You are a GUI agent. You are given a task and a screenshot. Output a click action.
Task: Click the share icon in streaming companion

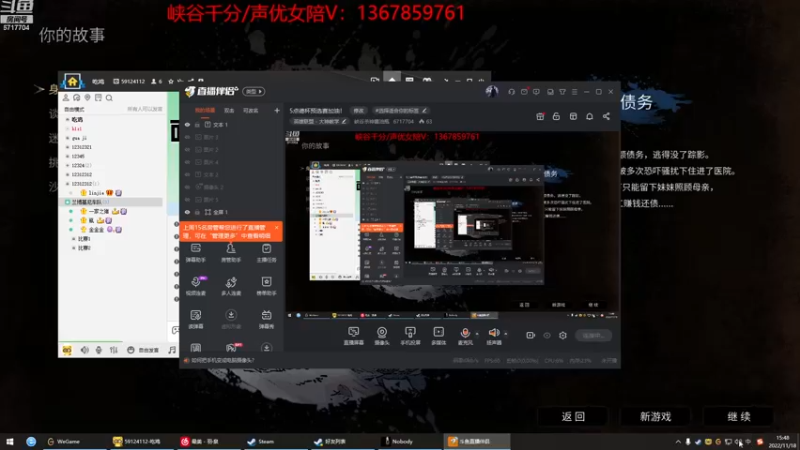pos(606,116)
